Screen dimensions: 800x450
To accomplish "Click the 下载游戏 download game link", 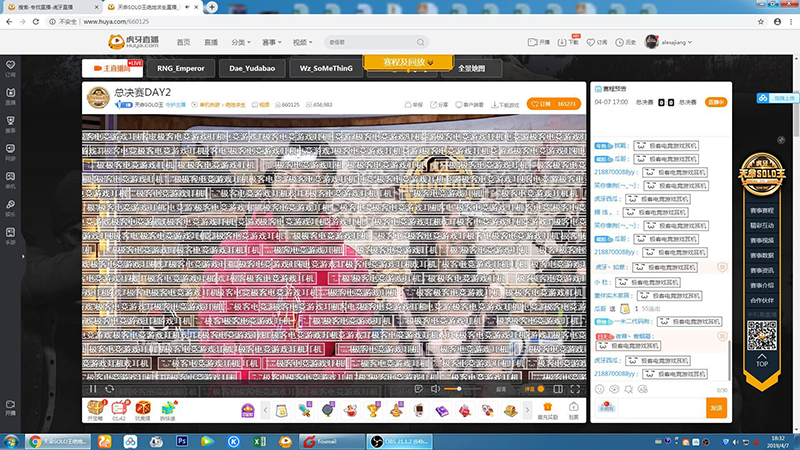I will [505, 105].
